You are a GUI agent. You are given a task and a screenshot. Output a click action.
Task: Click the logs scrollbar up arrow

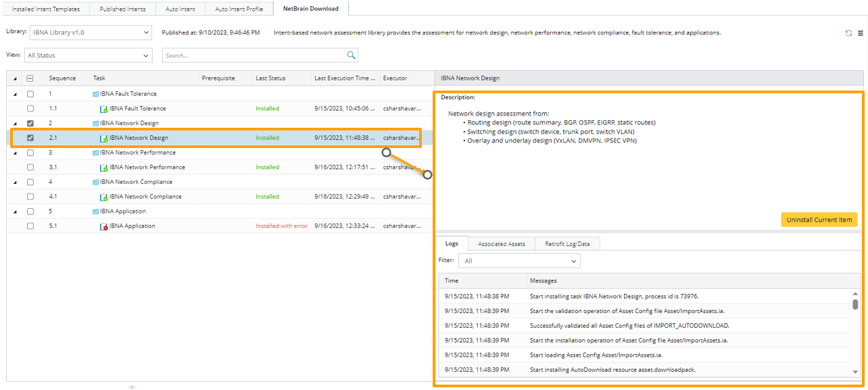click(855, 293)
